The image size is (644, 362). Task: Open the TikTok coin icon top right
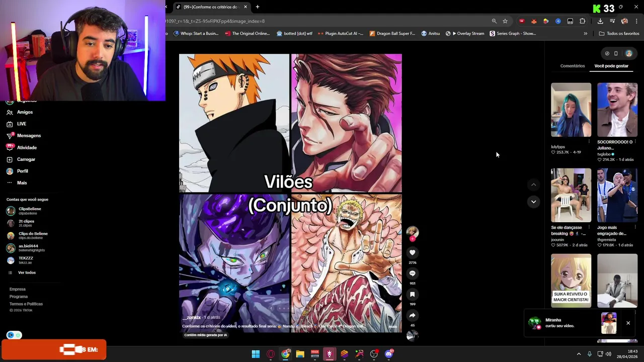click(x=607, y=53)
